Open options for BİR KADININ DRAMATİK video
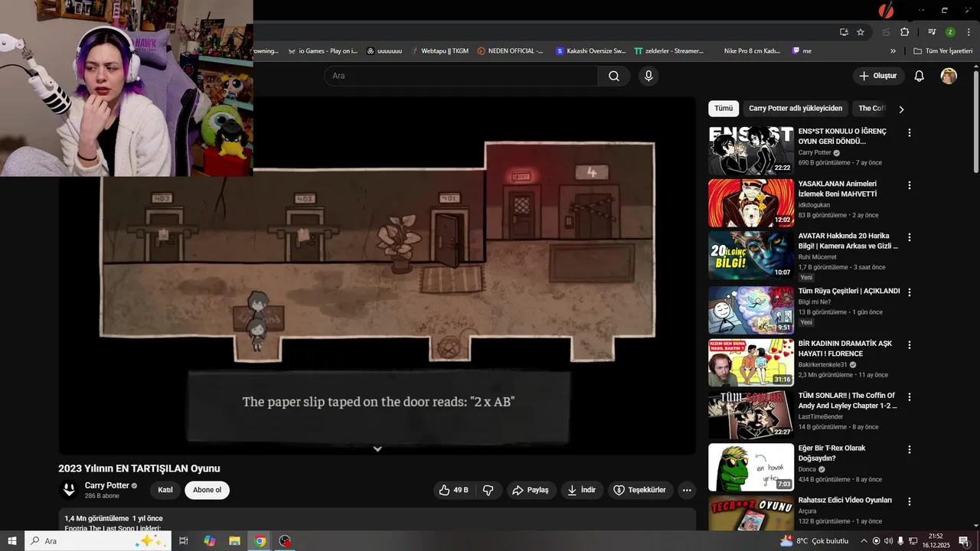 coord(910,345)
